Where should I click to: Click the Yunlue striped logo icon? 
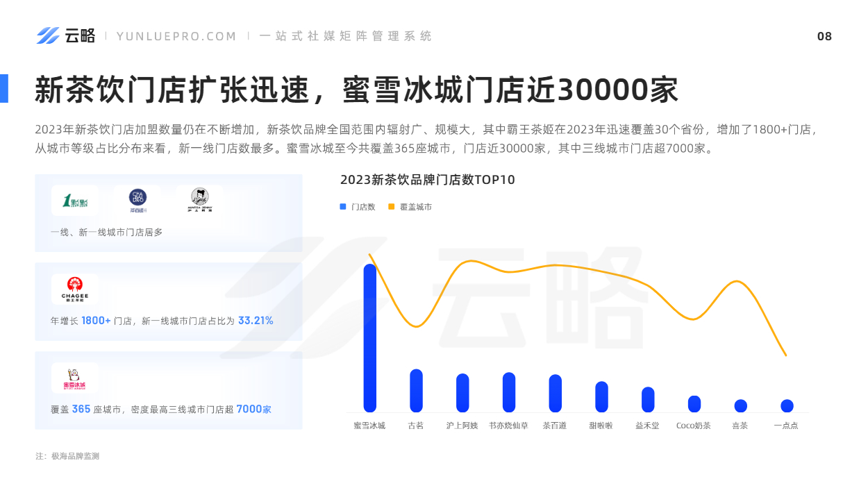tap(48, 35)
